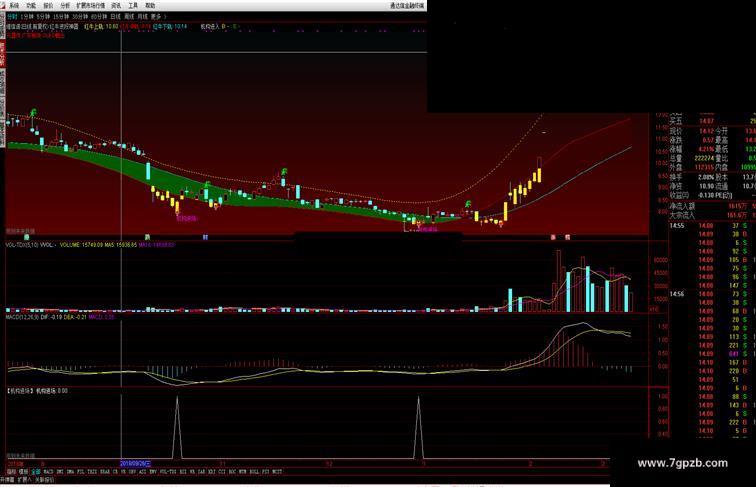
Task: Apply the BRAR indicator
Action: [x=105, y=472]
